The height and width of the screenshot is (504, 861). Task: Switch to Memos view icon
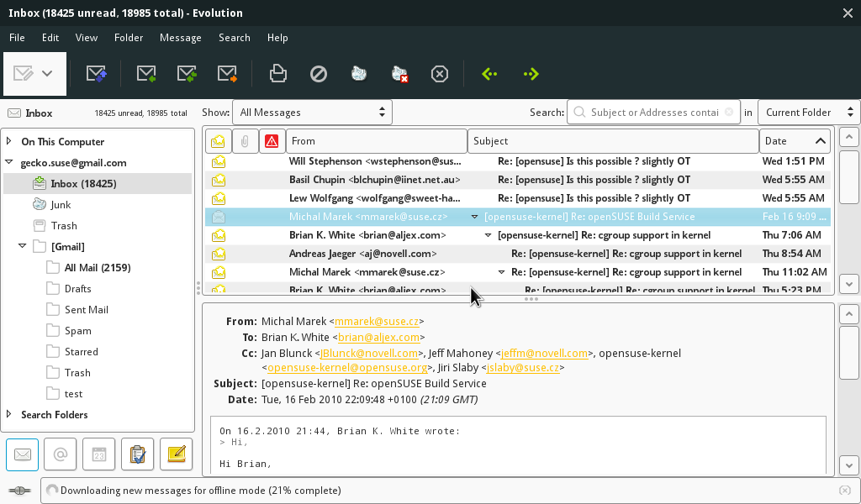coord(177,454)
